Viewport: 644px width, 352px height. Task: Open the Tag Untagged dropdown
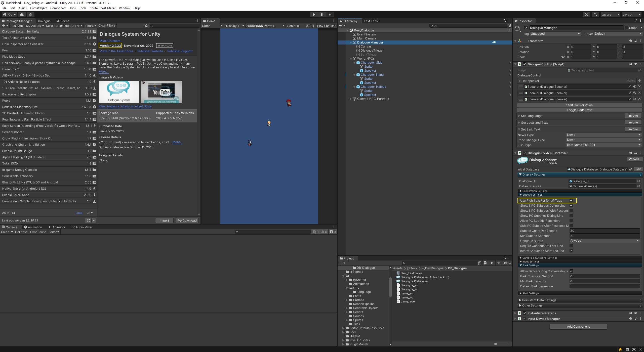tap(555, 34)
